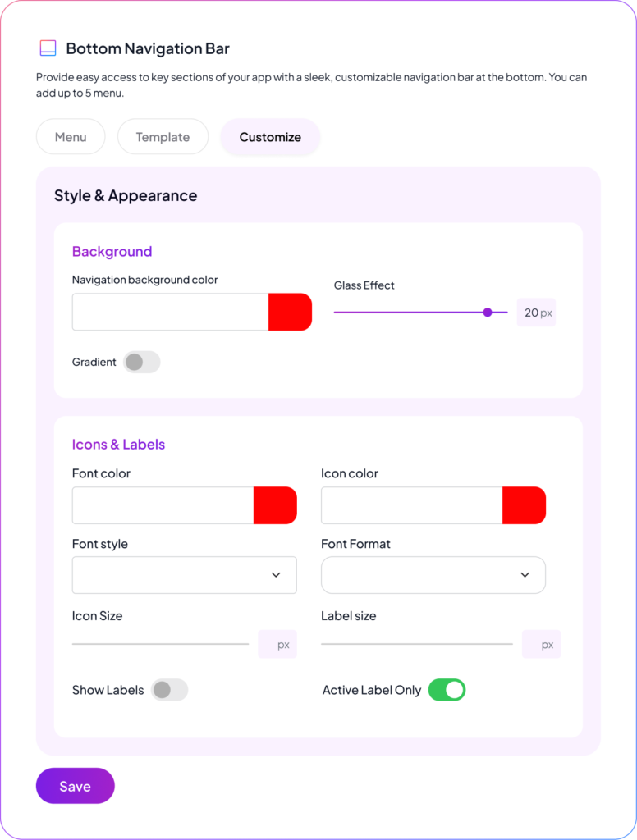Open the Font Format dropdown
Screen dimensions: 637x840
[433, 575]
